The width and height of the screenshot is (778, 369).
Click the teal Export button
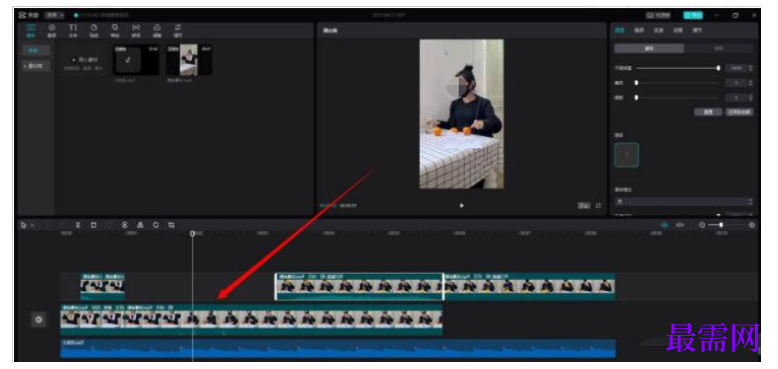click(x=693, y=15)
